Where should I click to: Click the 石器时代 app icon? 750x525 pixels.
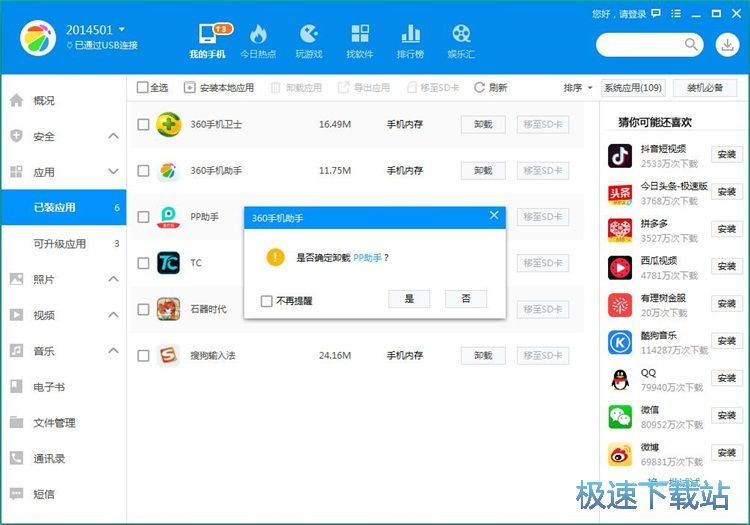[x=168, y=309]
